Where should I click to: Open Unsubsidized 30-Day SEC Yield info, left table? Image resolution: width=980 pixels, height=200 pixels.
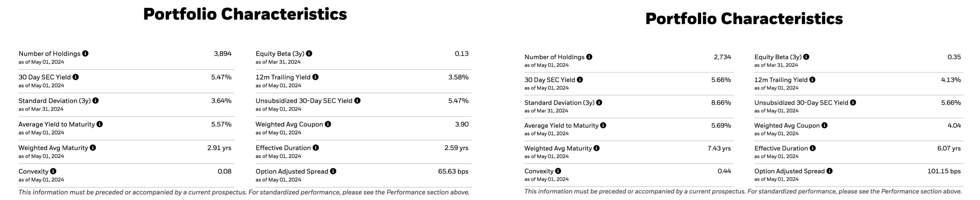click(x=357, y=101)
